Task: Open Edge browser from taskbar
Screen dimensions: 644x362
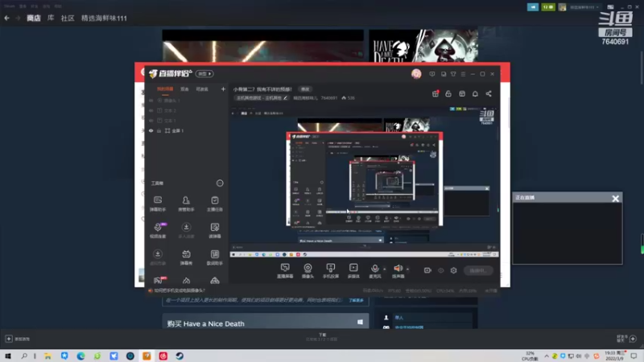Action: [80, 356]
